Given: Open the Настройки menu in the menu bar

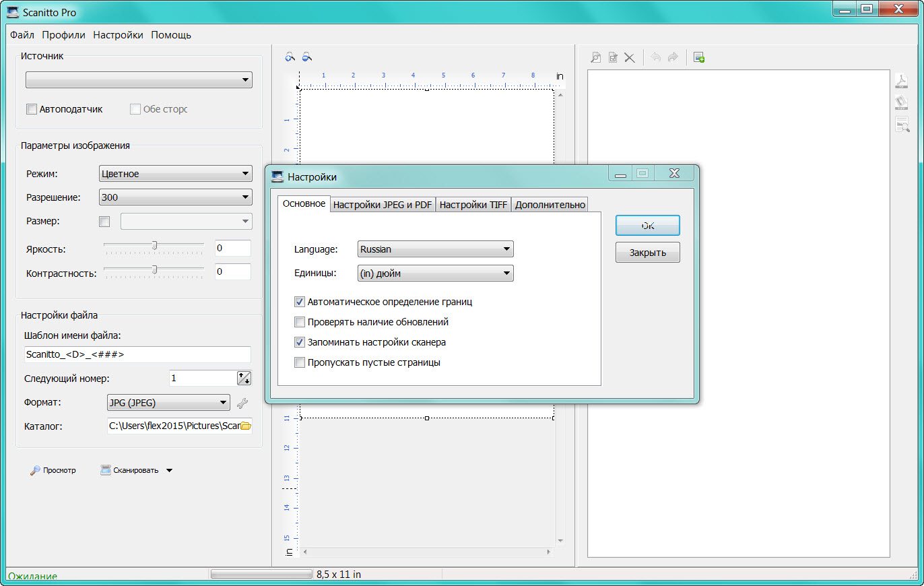Looking at the screenshot, I should coord(118,35).
